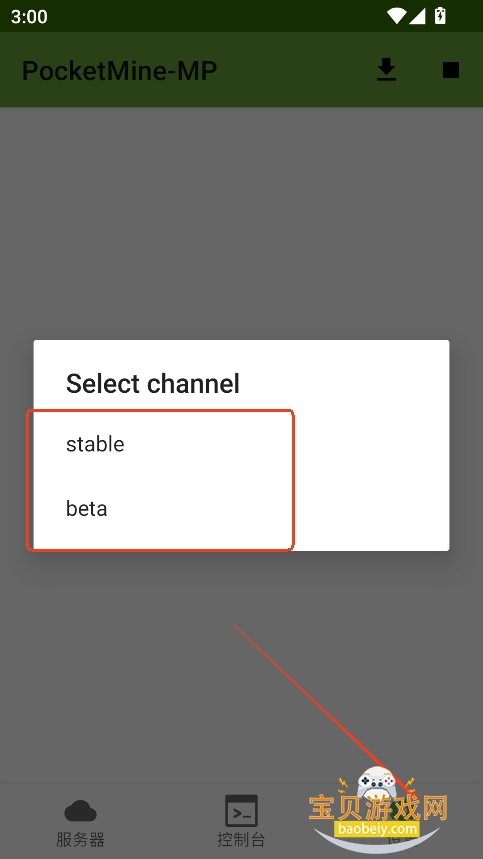Image resolution: width=483 pixels, height=859 pixels.
Task: Tap the download icon in the toolbar
Action: [x=386, y=70]
